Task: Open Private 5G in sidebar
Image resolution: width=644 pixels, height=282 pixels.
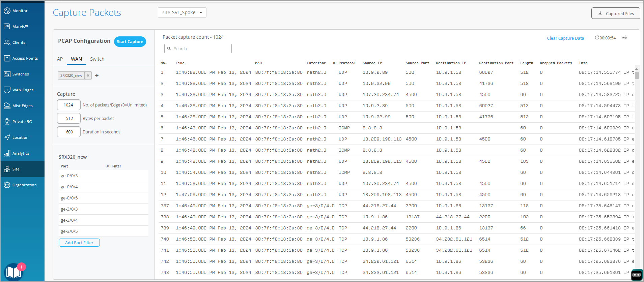Action: click(22, 122)
